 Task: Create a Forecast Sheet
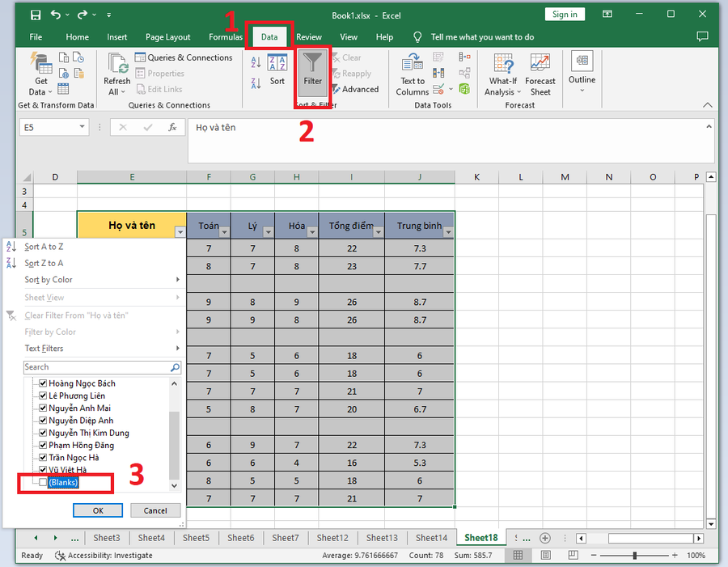click(x=540, y=74)
